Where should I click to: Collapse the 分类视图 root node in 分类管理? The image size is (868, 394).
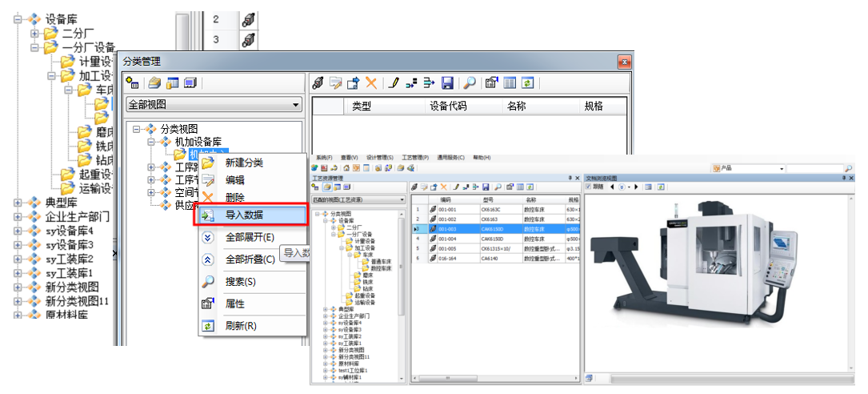137,129
